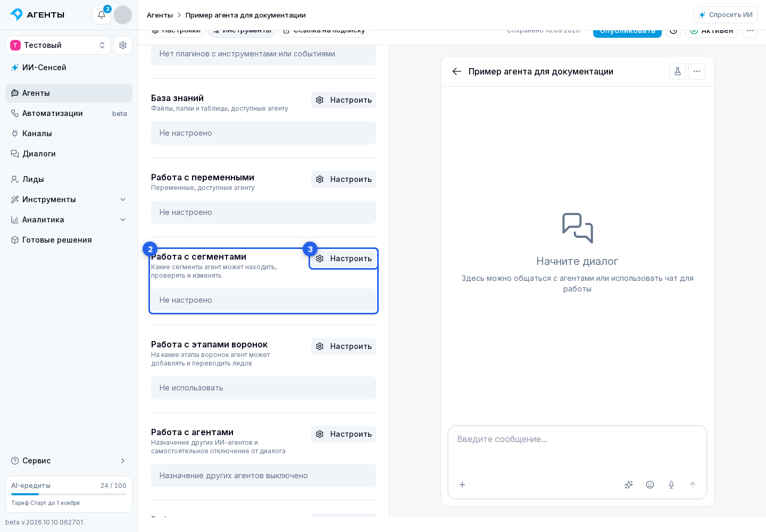766x532 pixels.
Task: Click the user avatar circle
Action: (x=123, y=15)
